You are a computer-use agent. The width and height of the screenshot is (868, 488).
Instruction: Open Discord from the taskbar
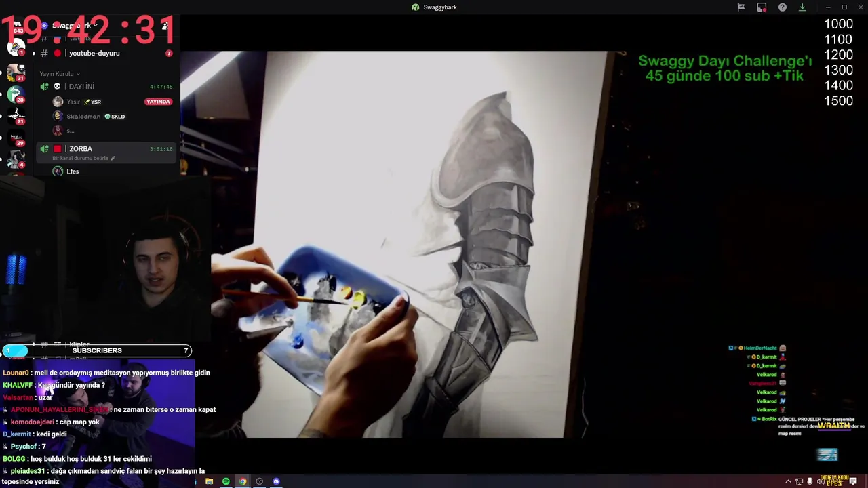pos(276,481)
